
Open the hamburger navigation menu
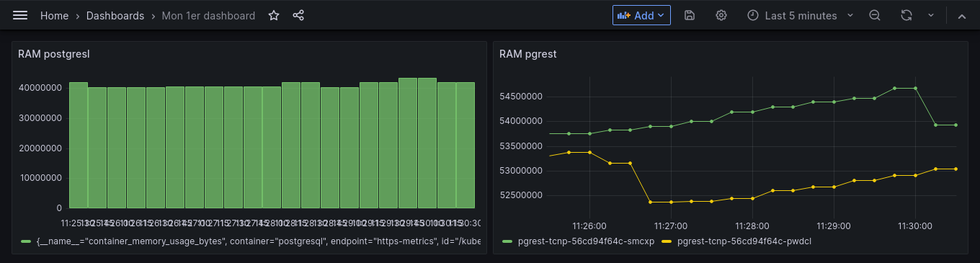[x=20, y=15]
